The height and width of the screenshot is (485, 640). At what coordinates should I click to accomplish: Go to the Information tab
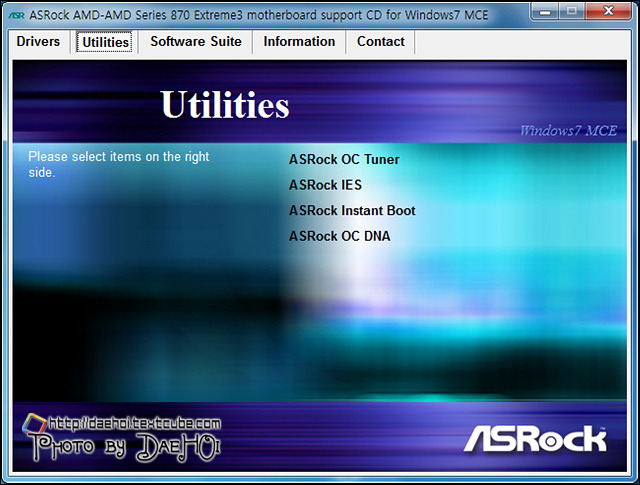tap(299, 42)
